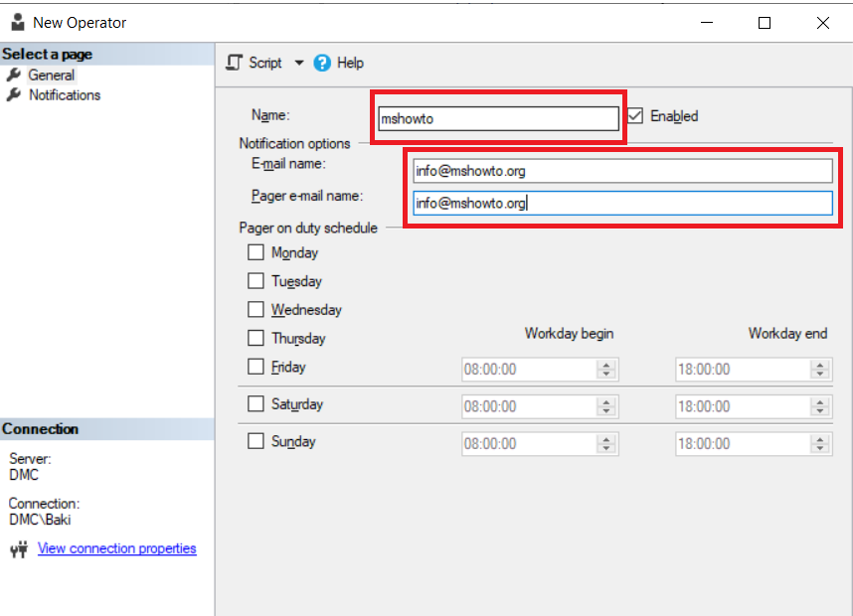The width and height of the screenshot is (853, 616).
Task: Enable Monday pager duty checkbox
Action: pyautogui.click(x=256, y=252)
